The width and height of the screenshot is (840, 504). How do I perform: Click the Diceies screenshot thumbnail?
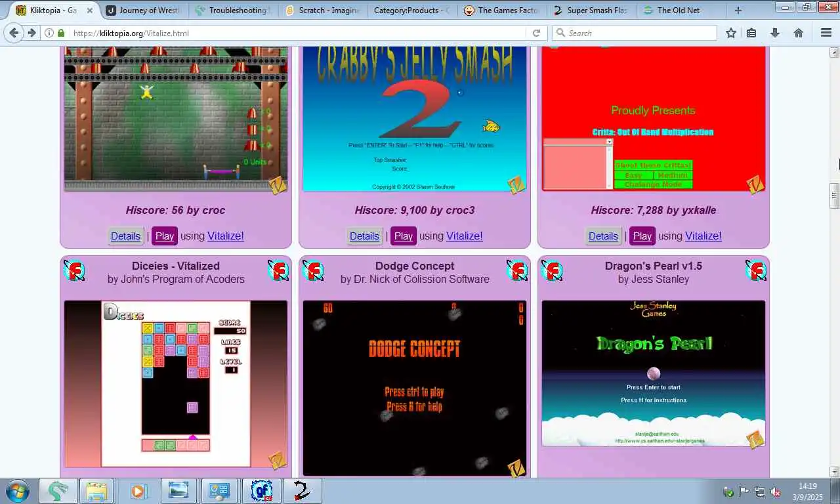pos(176,384)
